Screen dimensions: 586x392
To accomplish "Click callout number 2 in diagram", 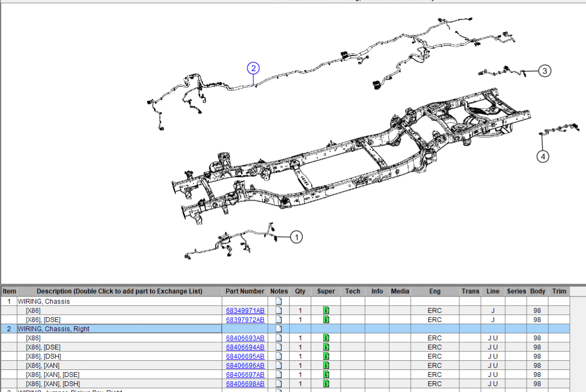I will 254,68.
